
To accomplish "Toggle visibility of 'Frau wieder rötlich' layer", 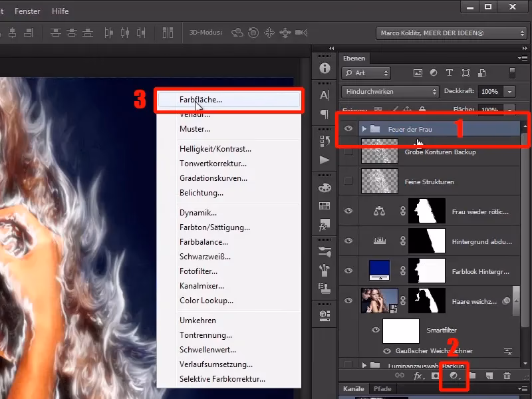I will click(x=348, y=211).
